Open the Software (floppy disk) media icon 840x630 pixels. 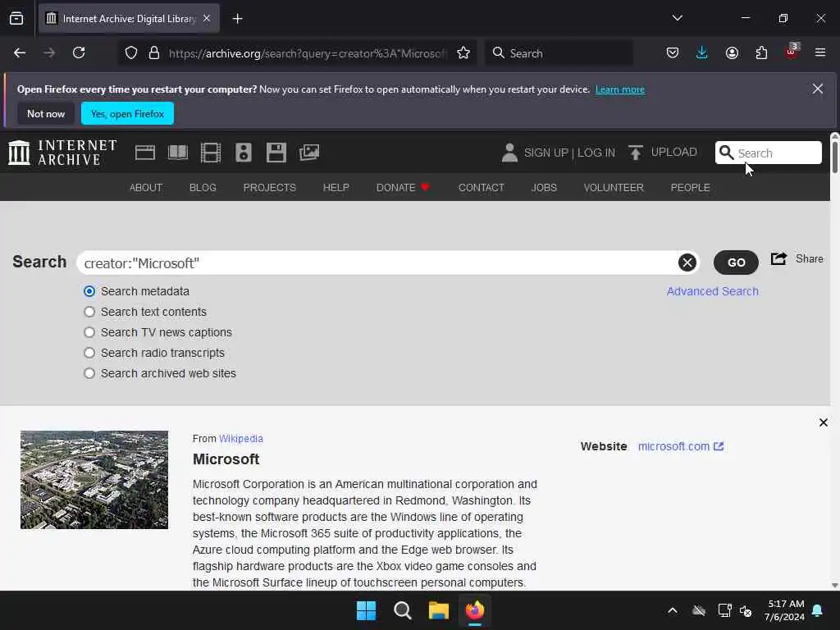pos(276,153)
